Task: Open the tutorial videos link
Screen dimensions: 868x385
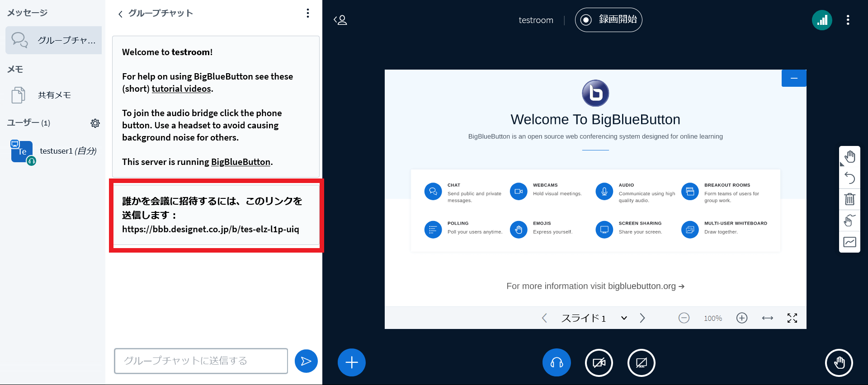Action: tap(181, 89)
